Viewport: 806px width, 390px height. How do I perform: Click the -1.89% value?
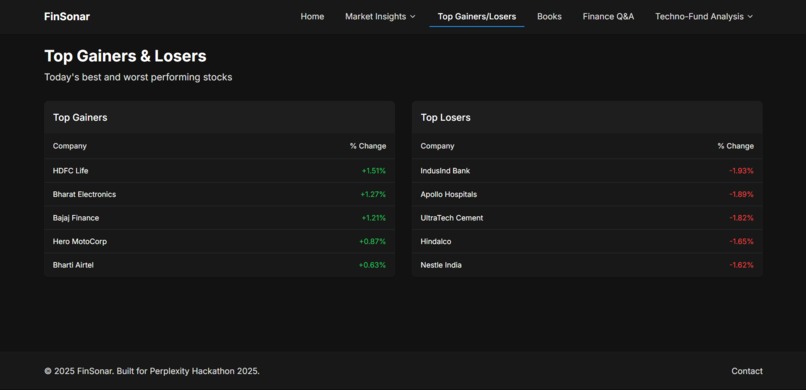[x=741, y=194]
